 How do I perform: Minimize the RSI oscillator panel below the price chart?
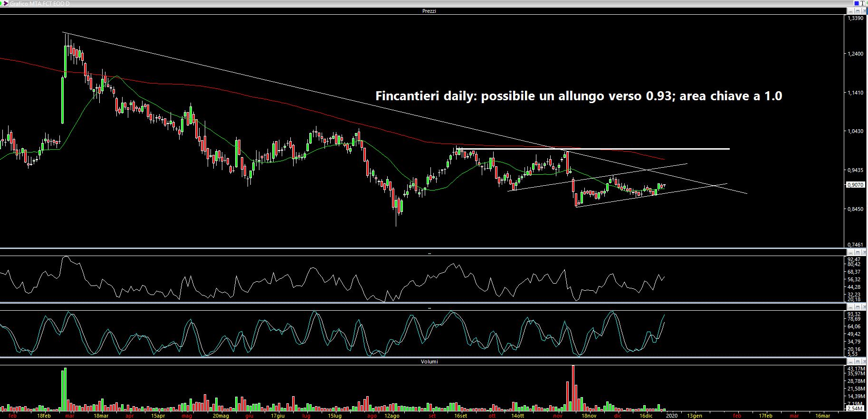click(850, 252)
